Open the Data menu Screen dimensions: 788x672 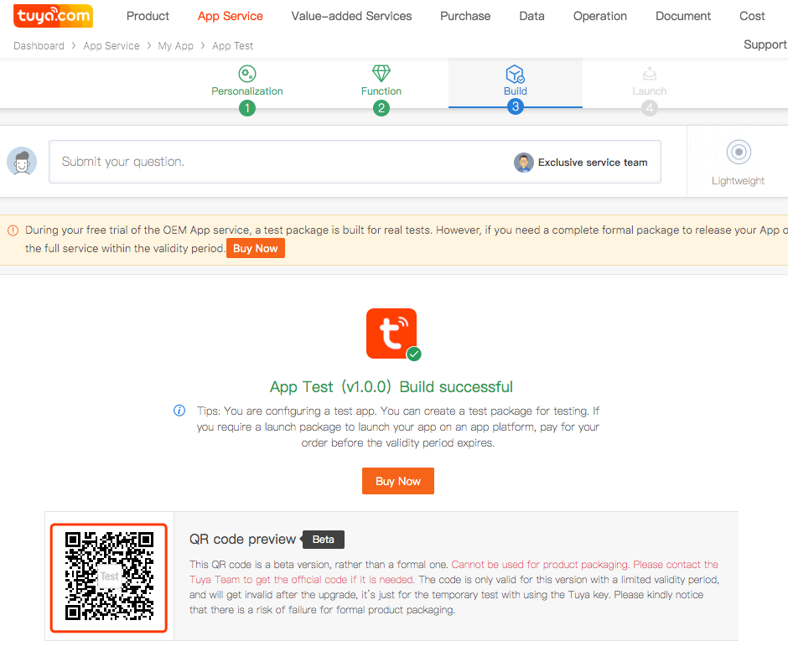tap(531, 16)
